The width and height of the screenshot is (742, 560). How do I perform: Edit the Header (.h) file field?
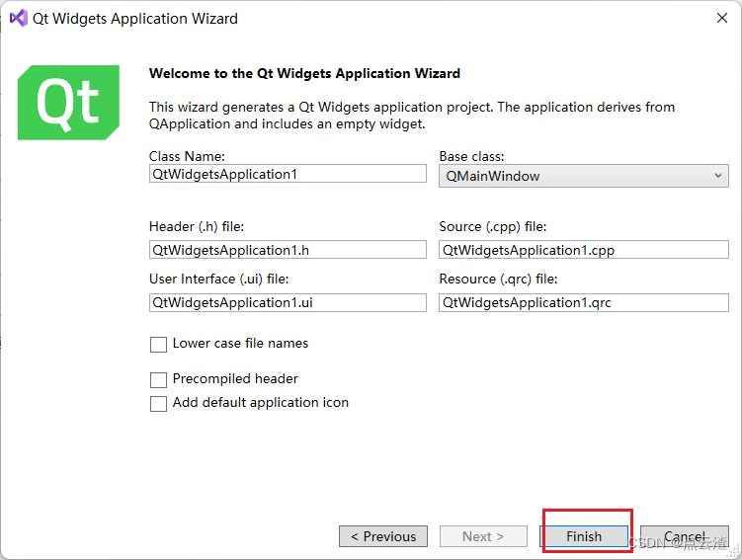tap(288, 250)
